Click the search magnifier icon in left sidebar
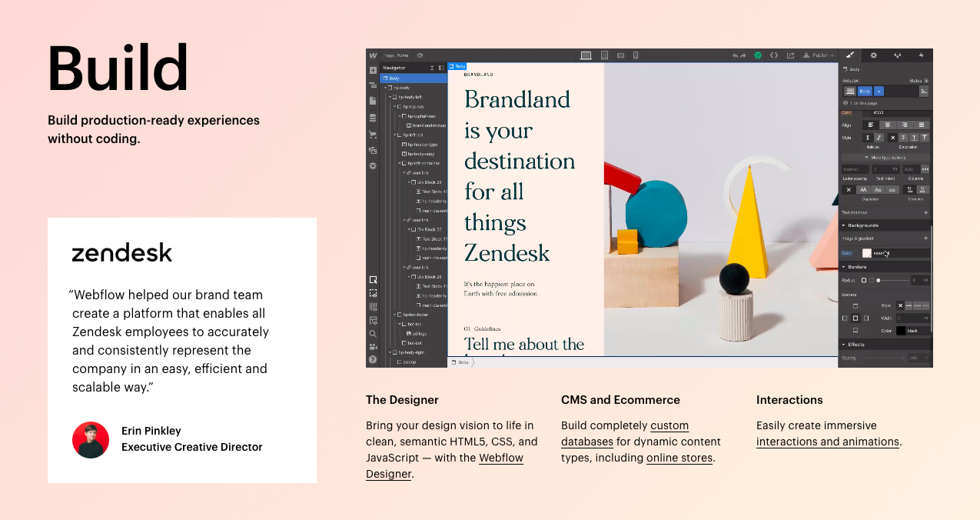Viewport: 980px width, 520px height. click(373, 334)
